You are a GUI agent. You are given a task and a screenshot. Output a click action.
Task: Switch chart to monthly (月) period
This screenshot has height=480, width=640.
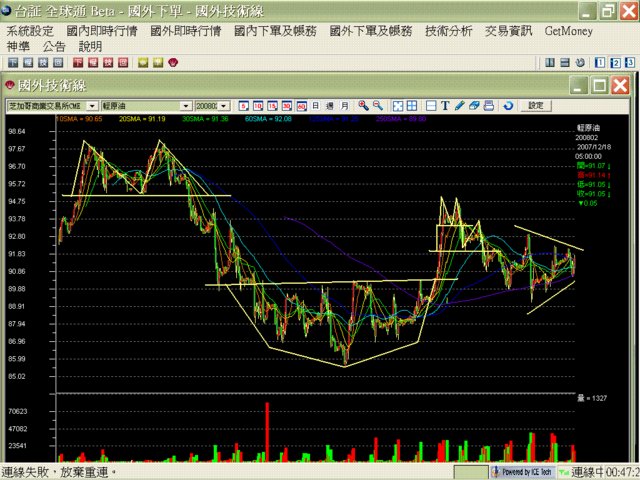pos(344,106)
